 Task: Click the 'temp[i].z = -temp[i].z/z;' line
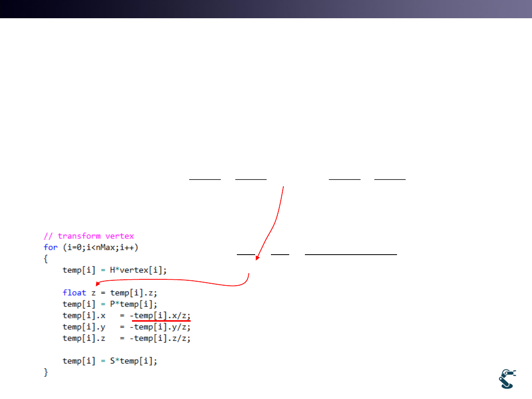tap(126, 338)
